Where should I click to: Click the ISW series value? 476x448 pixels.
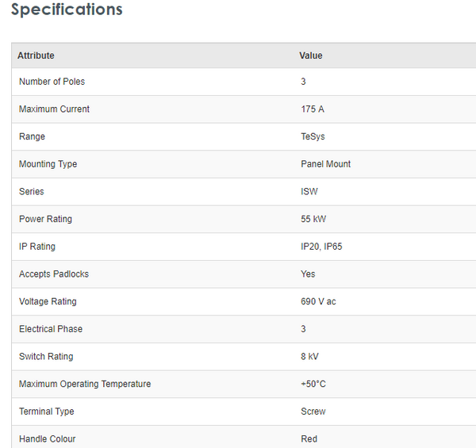309,192
